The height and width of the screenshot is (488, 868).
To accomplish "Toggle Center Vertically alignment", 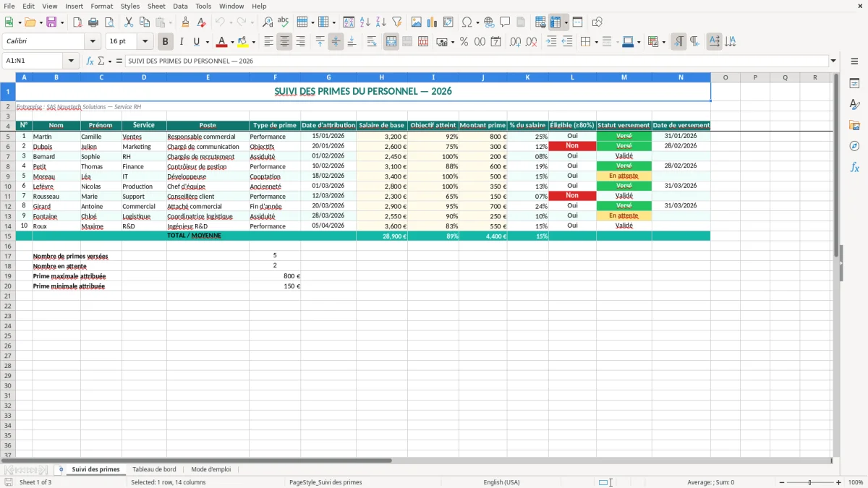I will tap(336, 42).
